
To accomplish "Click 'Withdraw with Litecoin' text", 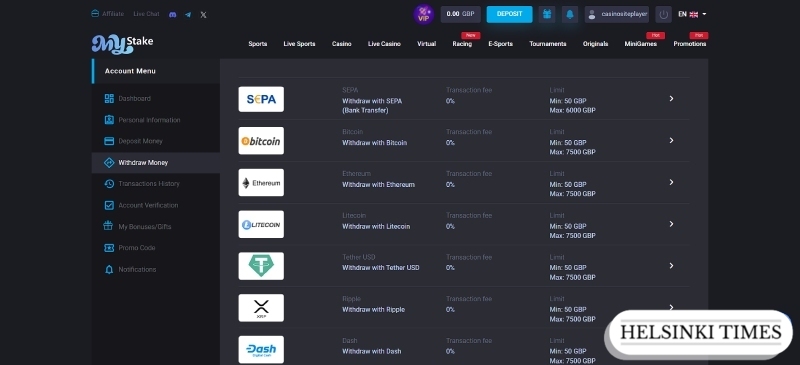I will (376, 227).
